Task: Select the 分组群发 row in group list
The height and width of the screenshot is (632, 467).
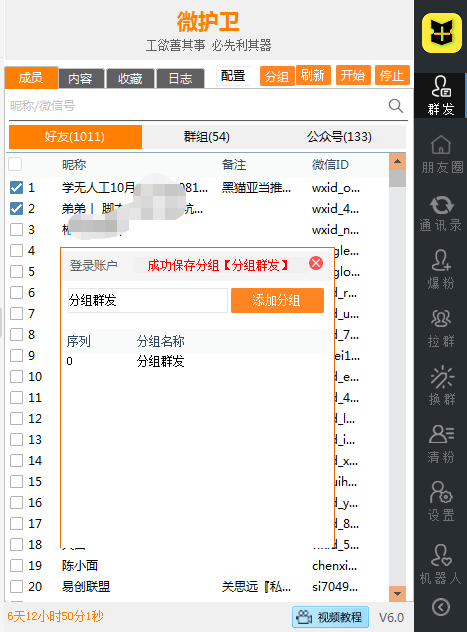Action: pos(197,361)
